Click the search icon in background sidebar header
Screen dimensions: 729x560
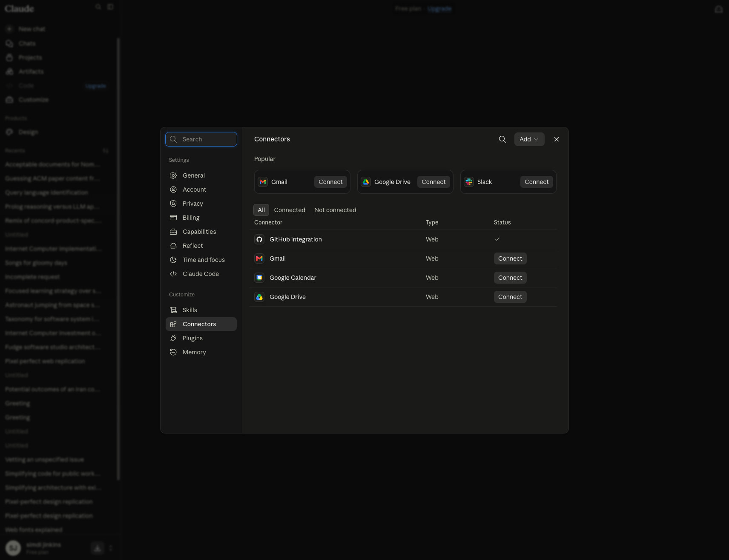pyautogui.click(x=98, y=7)
